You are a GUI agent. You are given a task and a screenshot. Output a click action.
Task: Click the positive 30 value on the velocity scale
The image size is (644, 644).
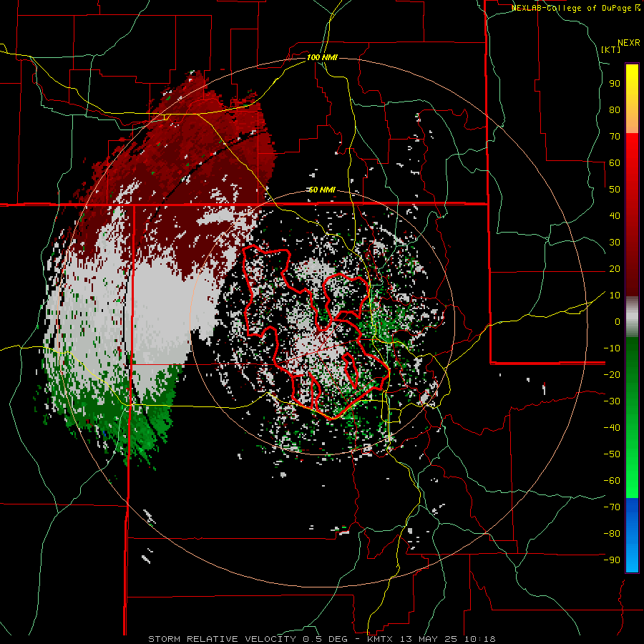[x=615, y=242]
